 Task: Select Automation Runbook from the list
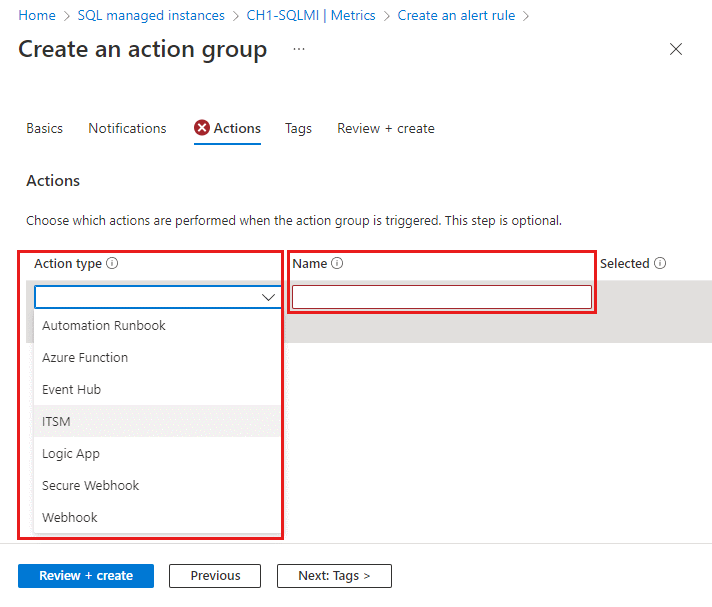click(104, 326)
